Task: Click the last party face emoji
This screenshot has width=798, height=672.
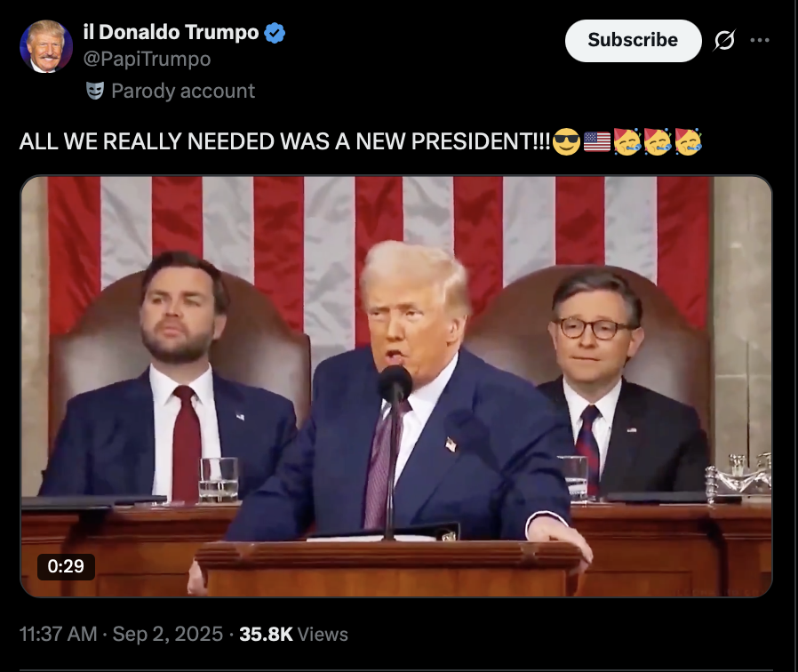Action: pyautogui.click(x=688, y=141)
